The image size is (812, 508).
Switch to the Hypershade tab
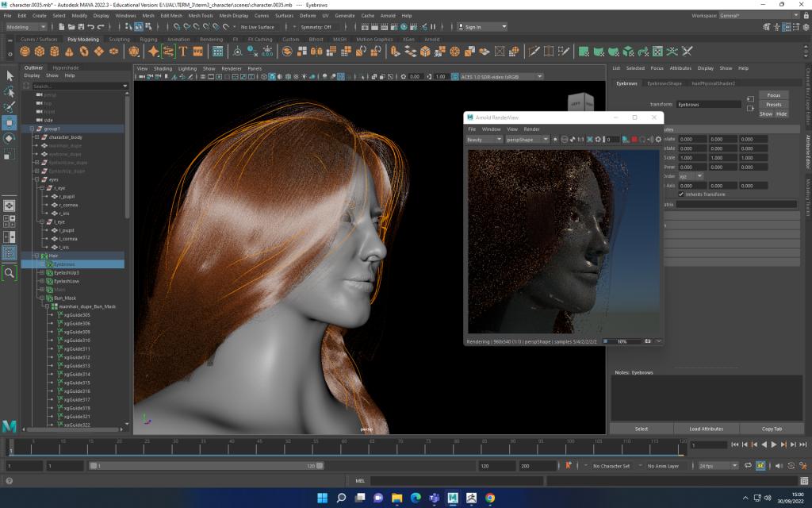pos(66,68)
